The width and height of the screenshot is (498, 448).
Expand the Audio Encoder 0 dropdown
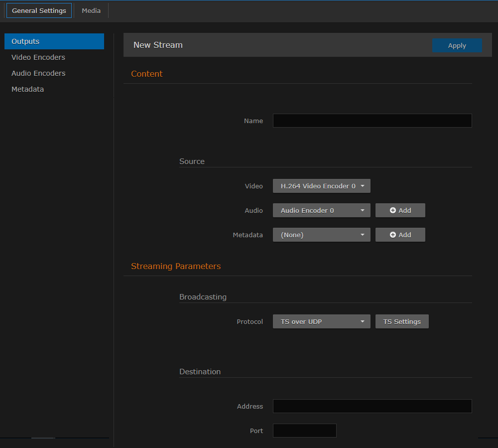321,210
